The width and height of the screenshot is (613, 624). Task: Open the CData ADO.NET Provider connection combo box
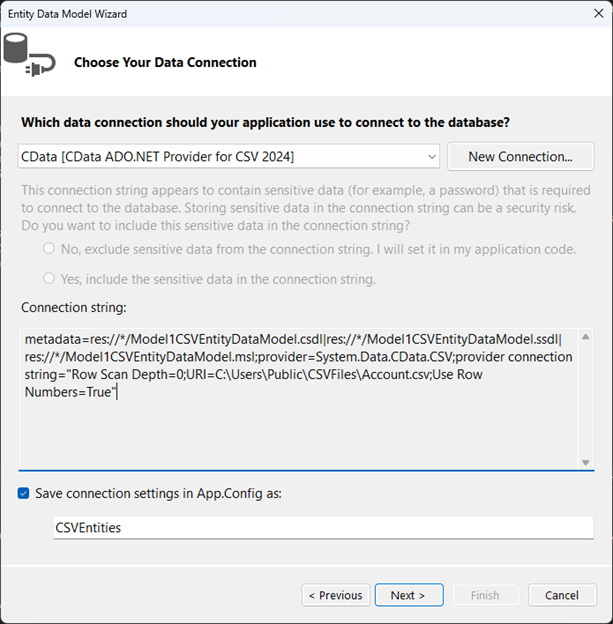(x=220, y=157)
